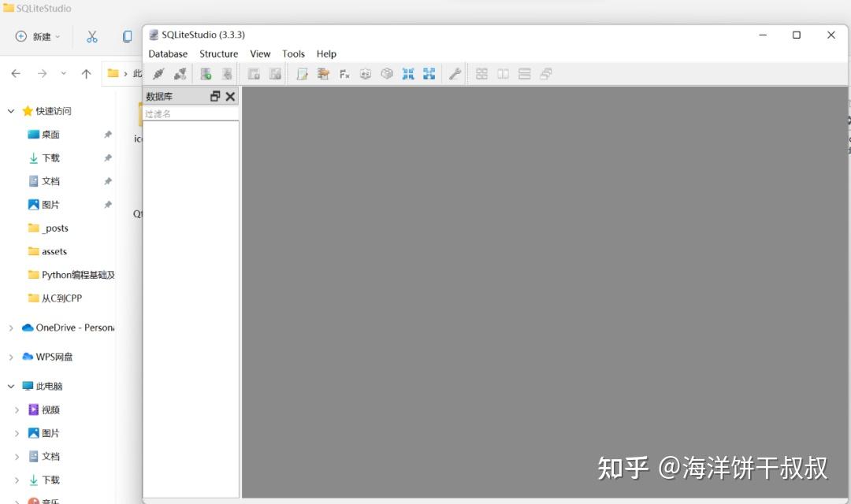Open the 新建 dropdown arrow
This screenshot has width=851, height=504.
[x=58, y=36]
